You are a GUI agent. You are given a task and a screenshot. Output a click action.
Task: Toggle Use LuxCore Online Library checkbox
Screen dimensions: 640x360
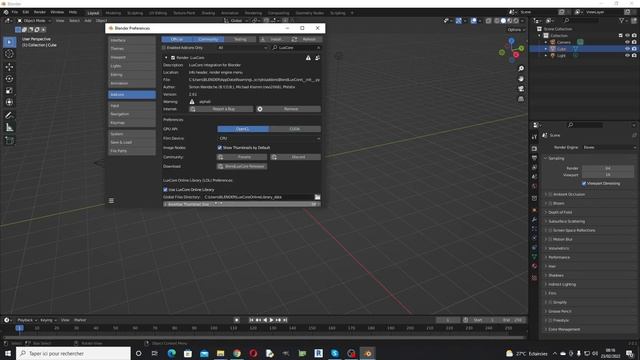[165, 190]
